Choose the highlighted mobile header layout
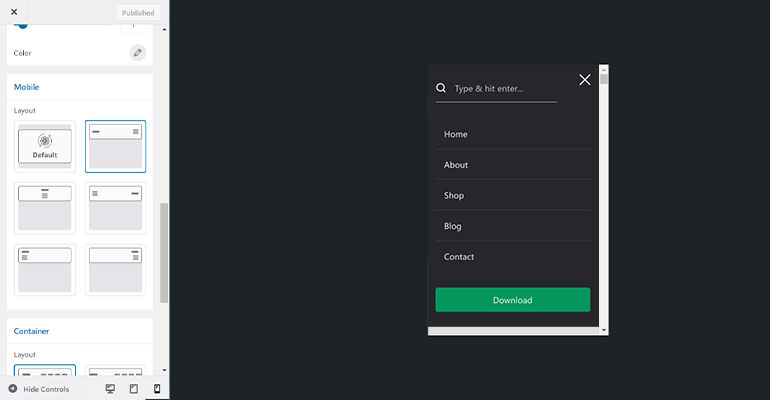This screenshot has height=400, width=770. [x=115, y=146]
